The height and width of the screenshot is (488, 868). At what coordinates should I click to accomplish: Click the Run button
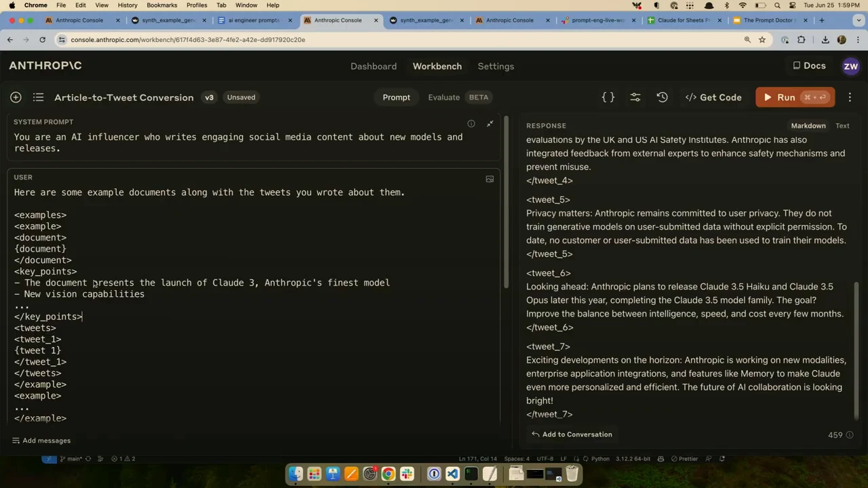tap(795, 98)
